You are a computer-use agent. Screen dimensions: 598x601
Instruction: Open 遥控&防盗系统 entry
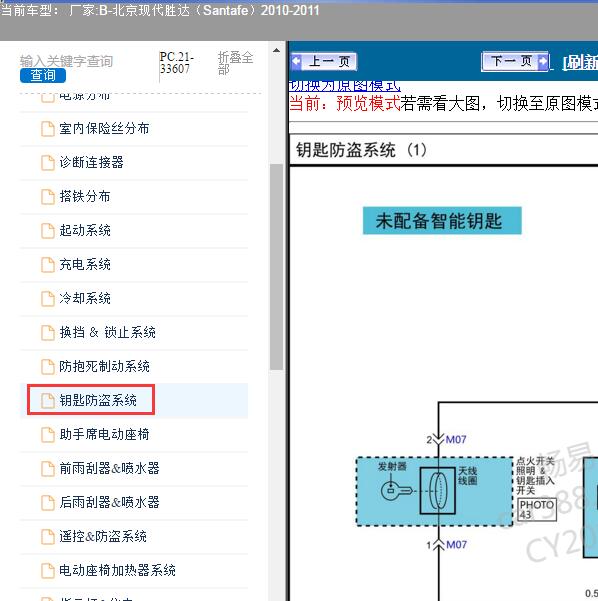(103, 536)
